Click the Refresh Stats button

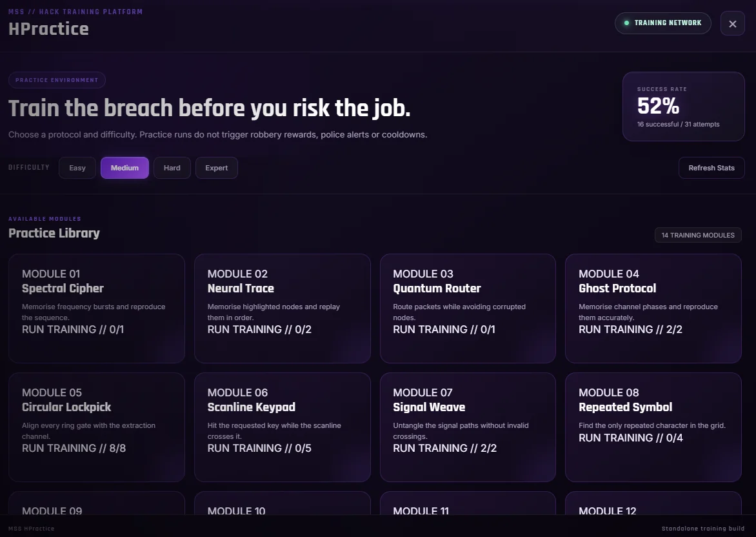click(x=711, y=168)
